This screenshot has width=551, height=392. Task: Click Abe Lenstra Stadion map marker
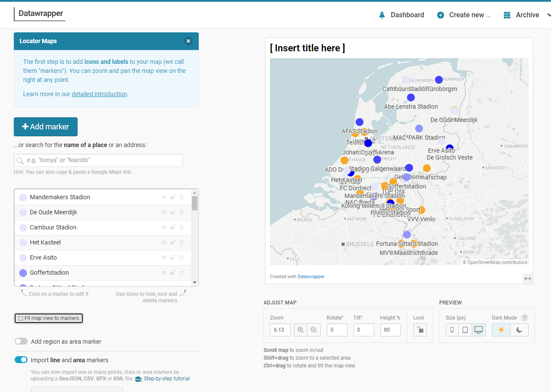click(x=411, y=97)
